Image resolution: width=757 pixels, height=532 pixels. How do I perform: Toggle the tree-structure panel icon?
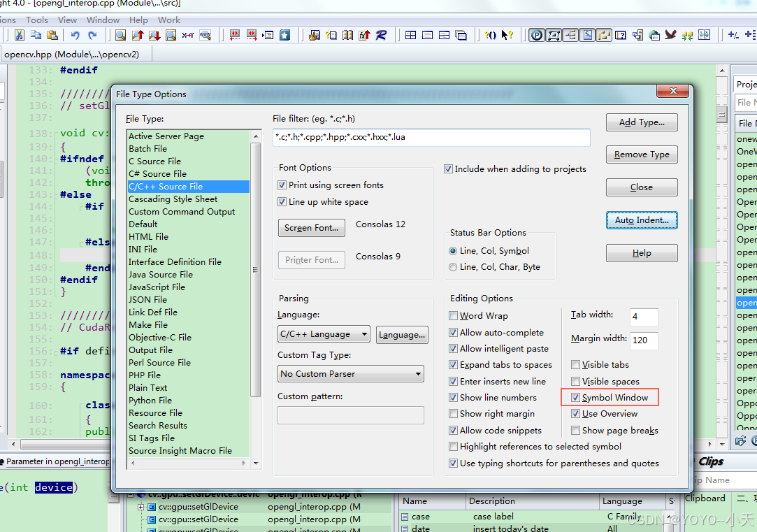[x=570, y=35]
